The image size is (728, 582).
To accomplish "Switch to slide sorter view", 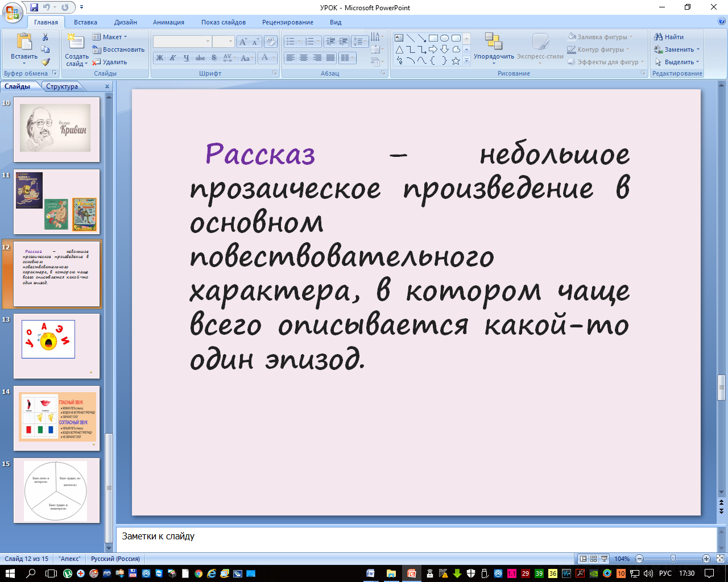I will click(593, 559).
